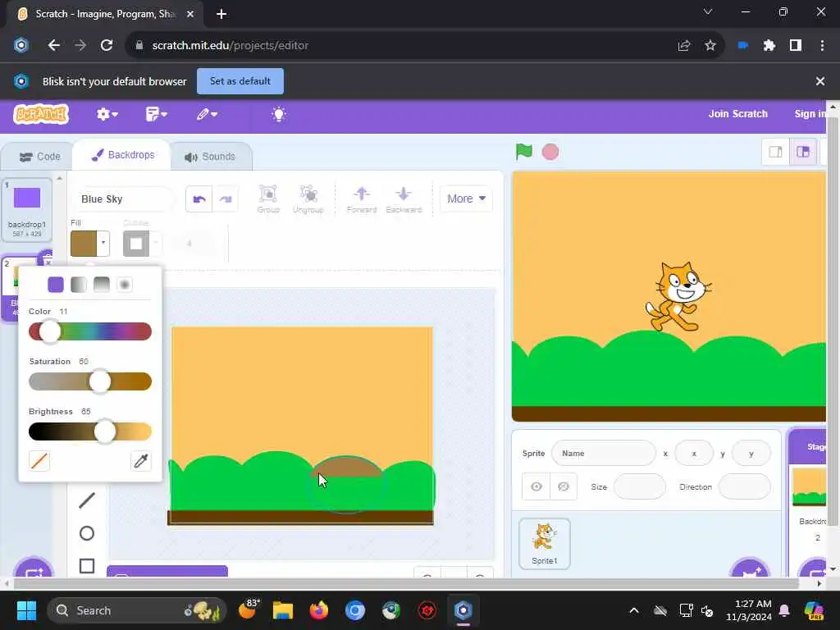Activate the eyedropper color picker
840x630 pixels.
click(x=141, y=461)
